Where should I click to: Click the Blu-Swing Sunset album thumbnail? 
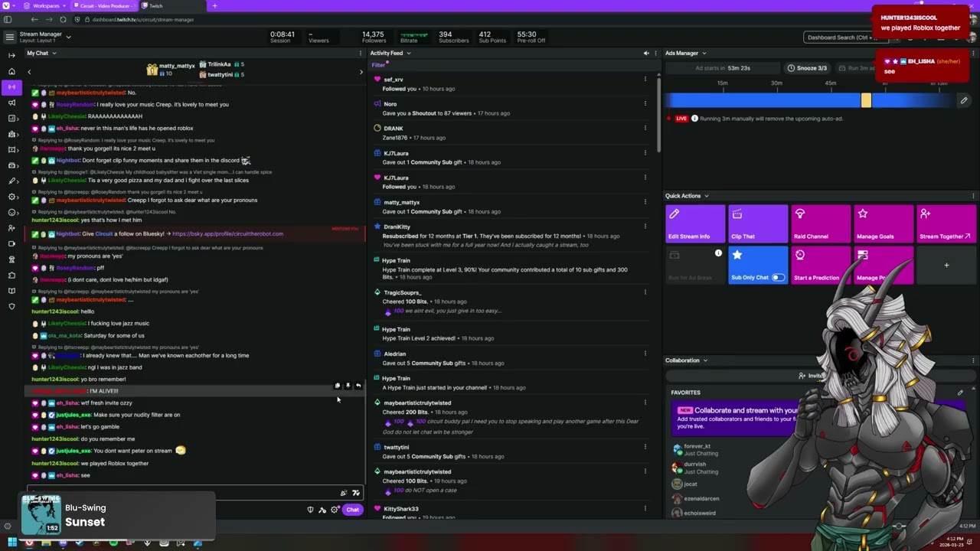coord(41,515)
